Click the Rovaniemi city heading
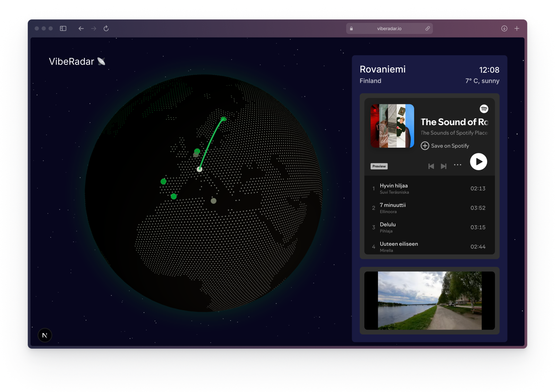555x392 pixels. (x=383, y=69)
